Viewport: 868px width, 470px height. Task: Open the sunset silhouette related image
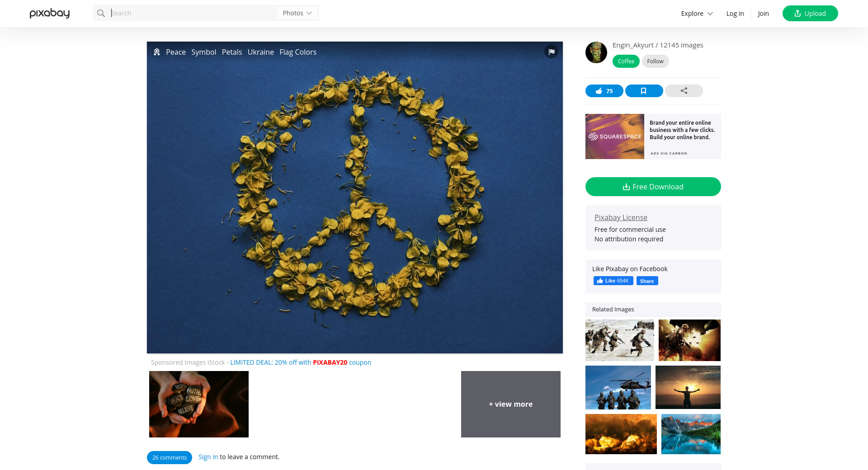coord(688,387)
